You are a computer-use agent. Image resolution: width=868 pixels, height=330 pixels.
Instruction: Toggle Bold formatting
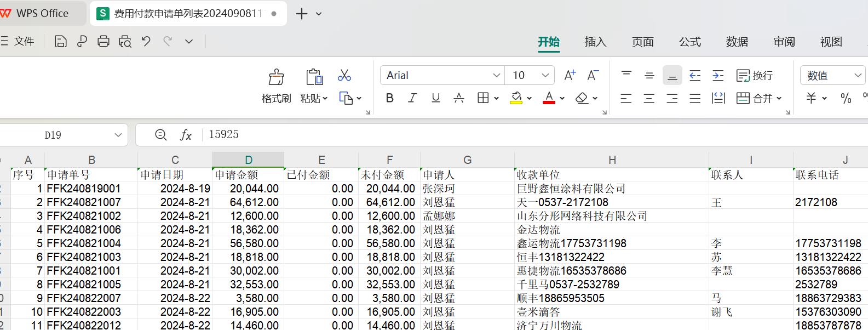pyautogui.click(x=390, y=98)
